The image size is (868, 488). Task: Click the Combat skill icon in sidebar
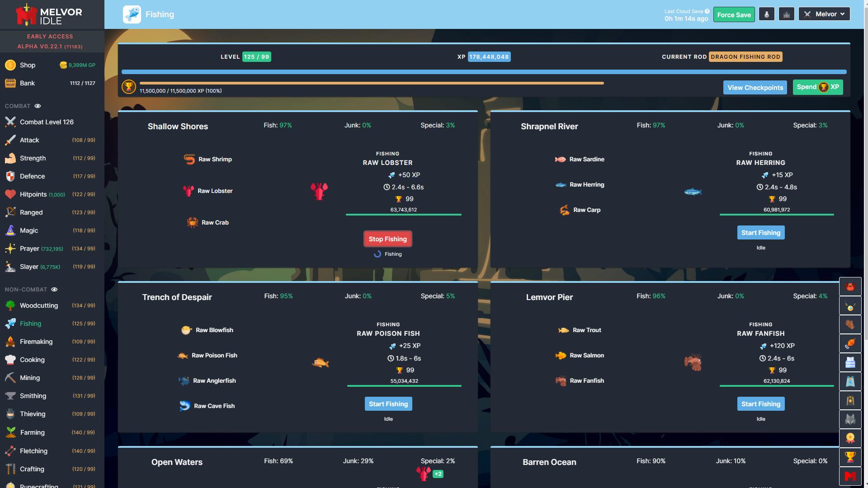point(10,122)
